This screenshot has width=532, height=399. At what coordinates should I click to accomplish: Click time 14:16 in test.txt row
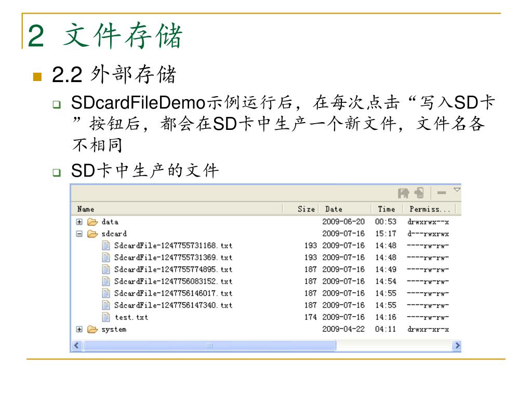pyautogui.click(x=385, y=317)
